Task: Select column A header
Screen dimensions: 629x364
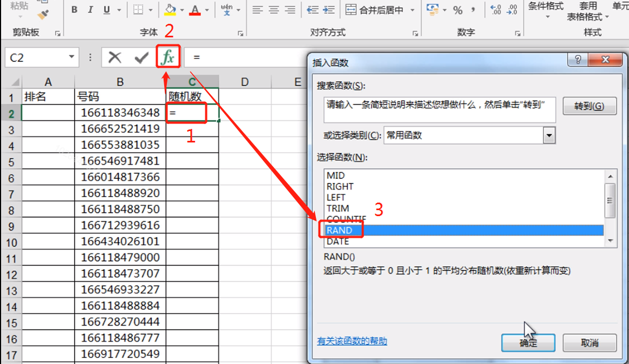Action: click(x=48, y=82)
